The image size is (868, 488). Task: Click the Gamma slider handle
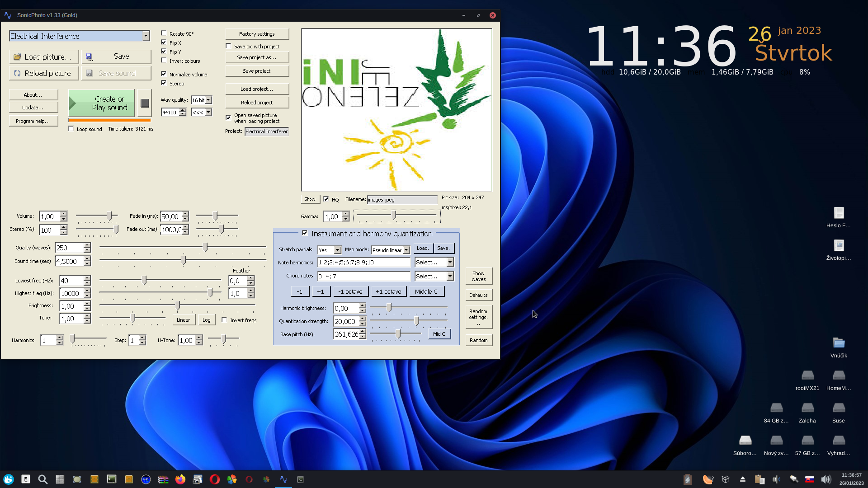click(394, 216)
